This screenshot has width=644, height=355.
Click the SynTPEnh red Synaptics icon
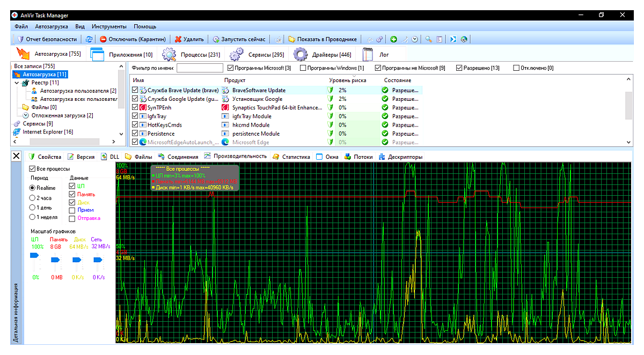tap(143, 108)
